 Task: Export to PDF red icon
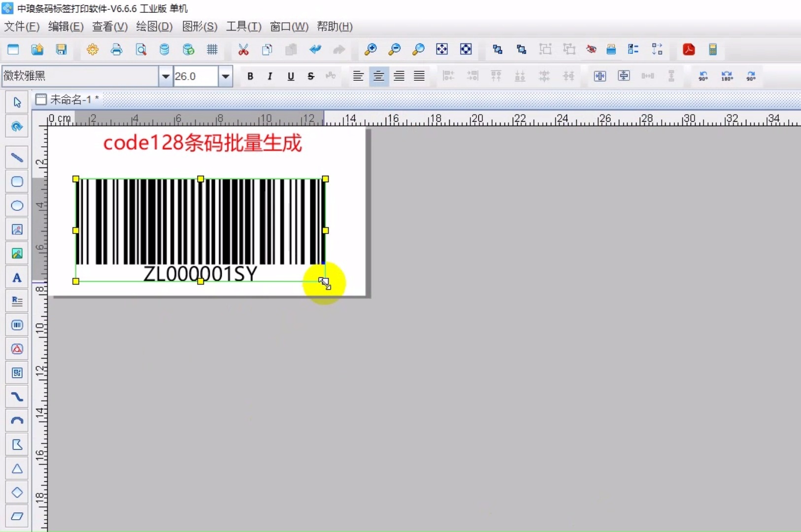(689, 49)
